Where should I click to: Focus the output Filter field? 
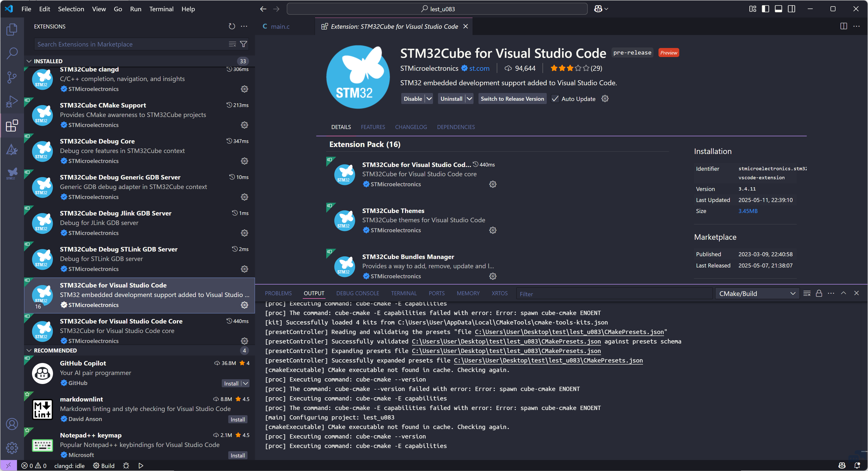pos(614,294)
